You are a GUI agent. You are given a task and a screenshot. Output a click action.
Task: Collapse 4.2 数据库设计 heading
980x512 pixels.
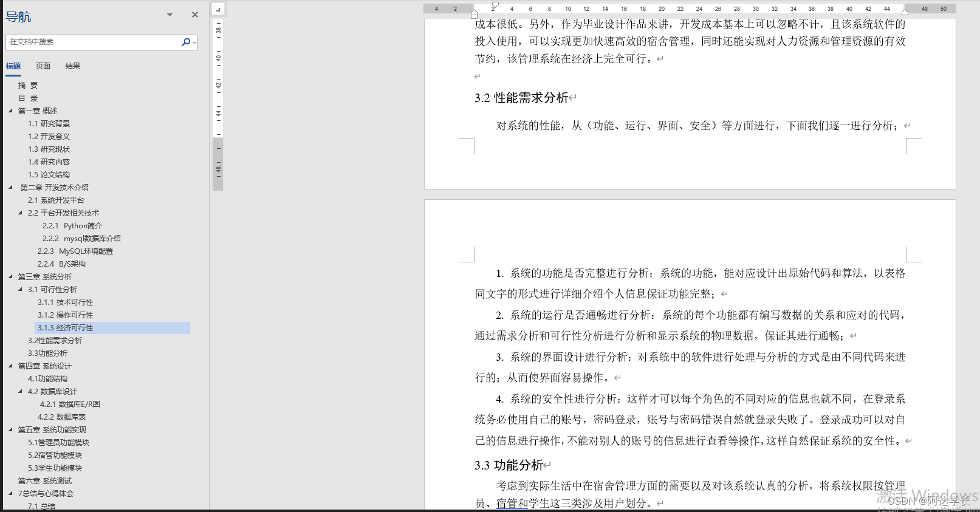(20, 391)
